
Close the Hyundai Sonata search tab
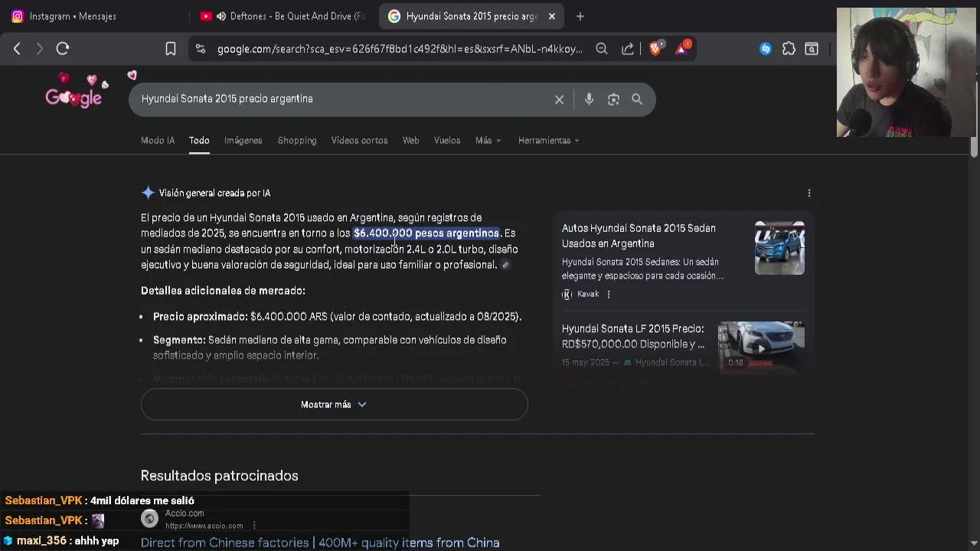tap(551, 16)
